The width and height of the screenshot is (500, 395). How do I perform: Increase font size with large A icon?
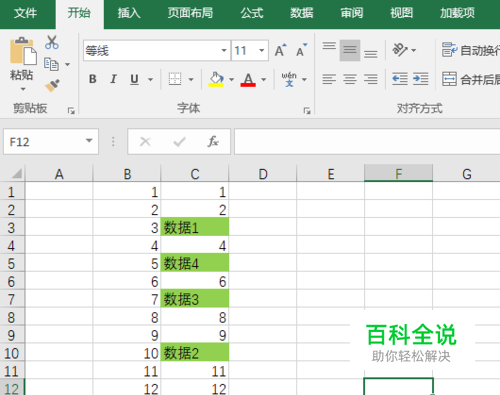(281, 50)
